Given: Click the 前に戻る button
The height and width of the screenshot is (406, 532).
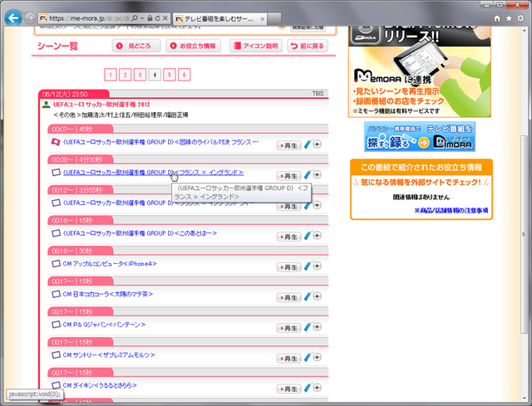Looking at the screenshot, I should 308,46.
